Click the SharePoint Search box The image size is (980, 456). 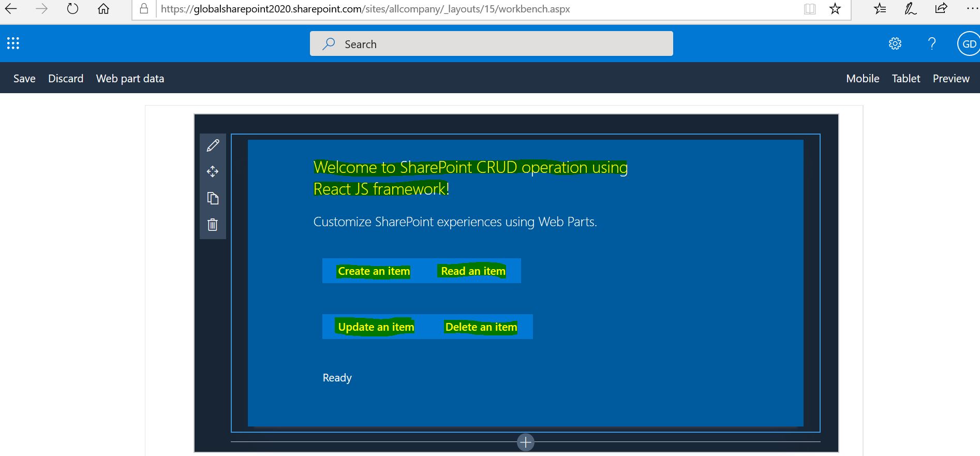click(x=492, y=44)
